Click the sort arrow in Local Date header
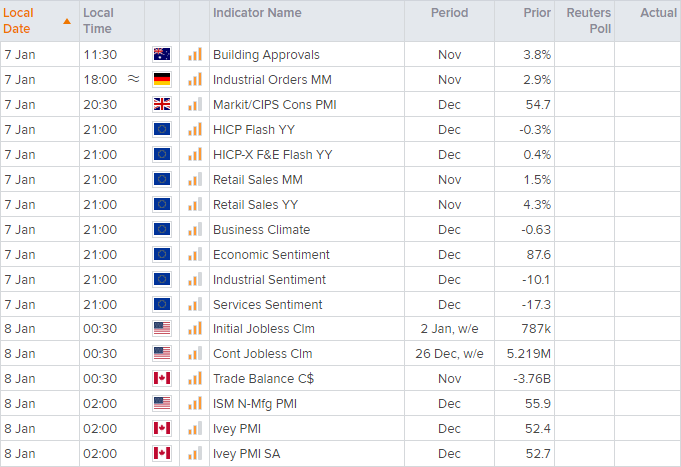This screenshot has height=467, width=681. [66, 21]
